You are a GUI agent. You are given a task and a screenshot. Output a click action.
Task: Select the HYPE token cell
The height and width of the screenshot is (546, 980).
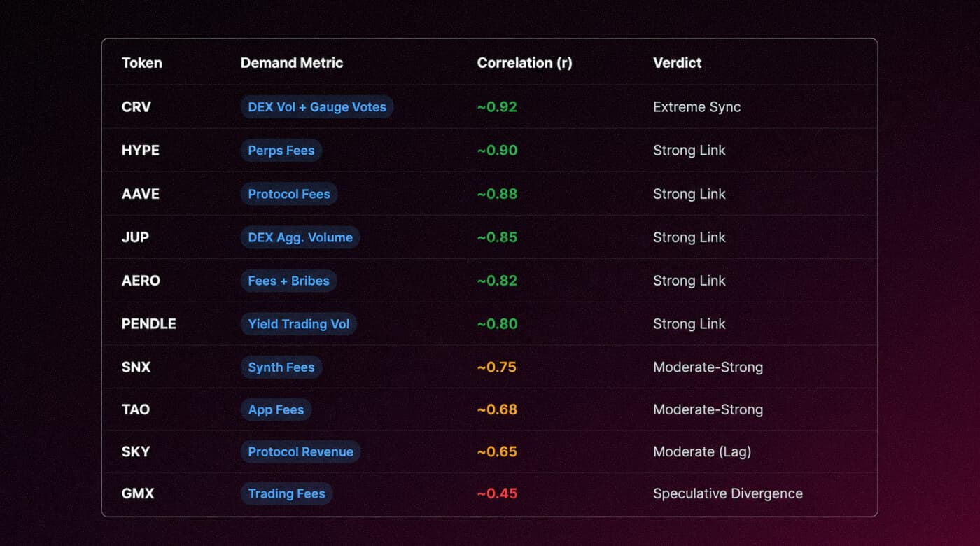click(141, 150)
